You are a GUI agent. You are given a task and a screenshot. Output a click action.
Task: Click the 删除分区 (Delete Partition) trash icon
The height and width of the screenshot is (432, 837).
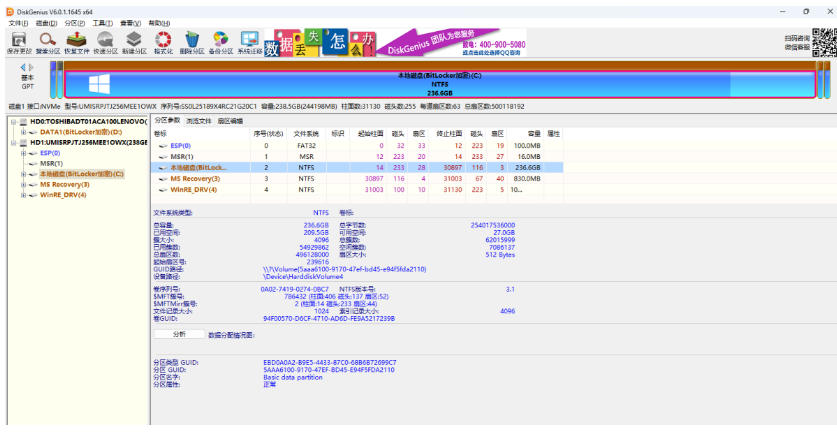pyautogui.click(x=193, y=41)
